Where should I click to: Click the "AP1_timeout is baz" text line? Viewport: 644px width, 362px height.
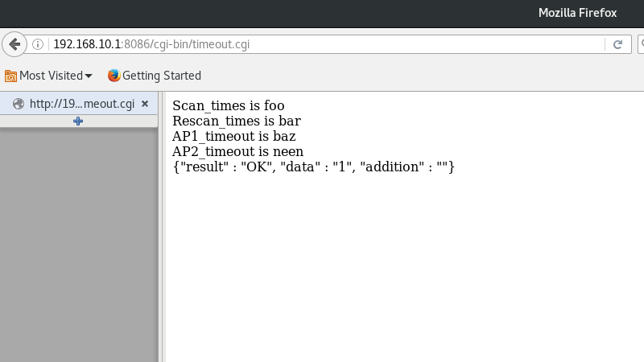point(234,136)
